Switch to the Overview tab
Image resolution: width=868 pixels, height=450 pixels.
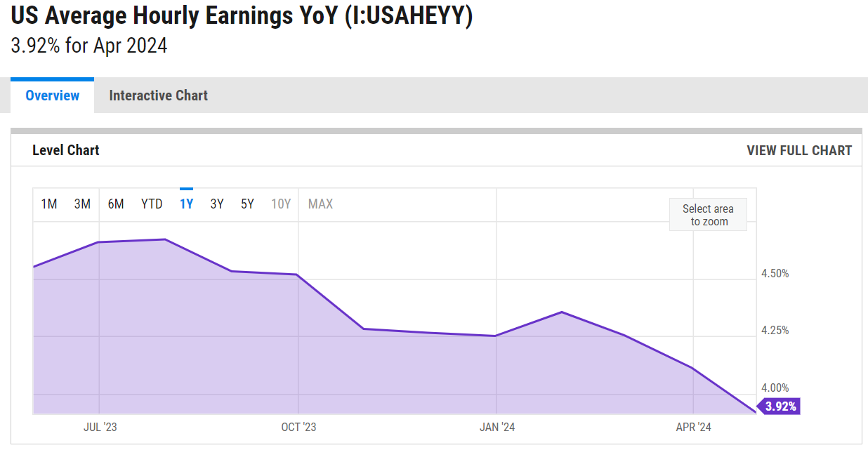click(x=53, y=95)
